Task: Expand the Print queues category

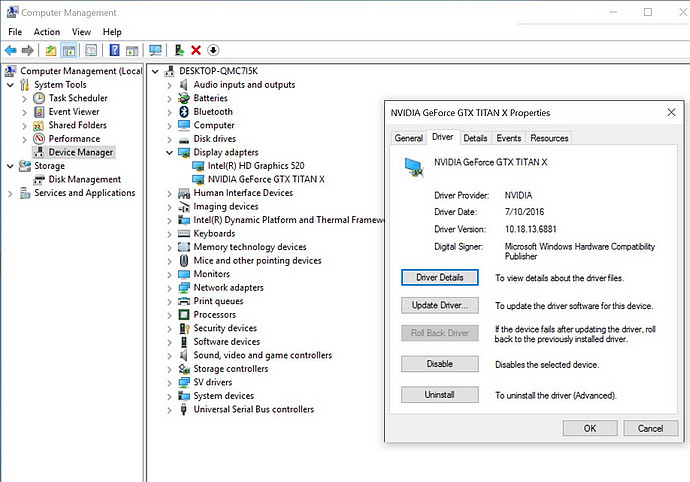Action: coord(169,302)
